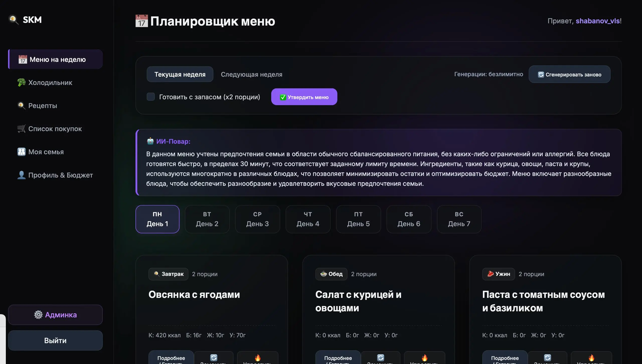Click fire icon on Овсянка с ягодами card
The height and width of the screenshot is (364, 642).
[x=258, y=357]
